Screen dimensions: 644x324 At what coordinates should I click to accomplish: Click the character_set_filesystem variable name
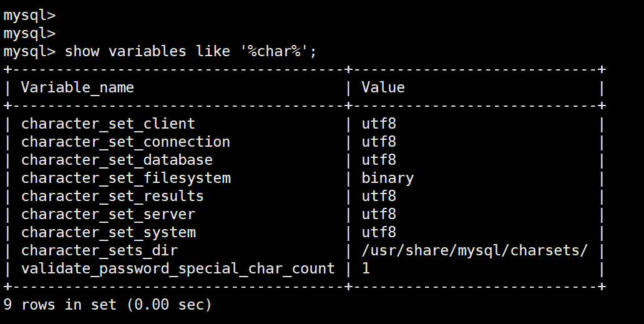tap(125, 178)
